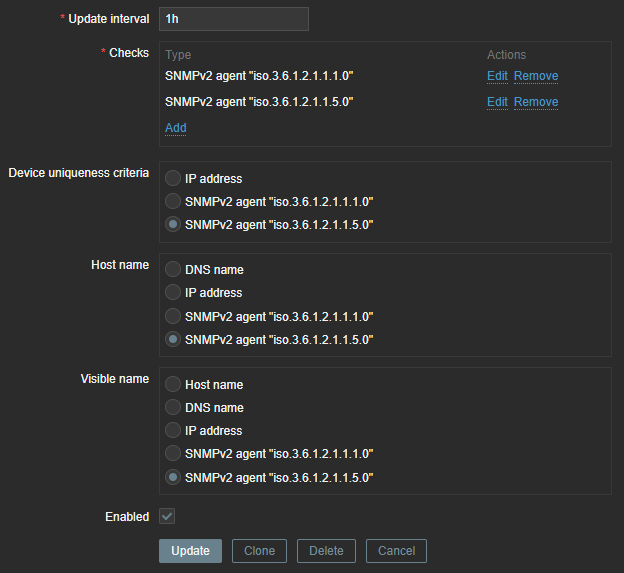The height and width of the screenshot is (573, 624).
Task: Click the Update button
Action: pyautogui.click(x=190, y=551)
